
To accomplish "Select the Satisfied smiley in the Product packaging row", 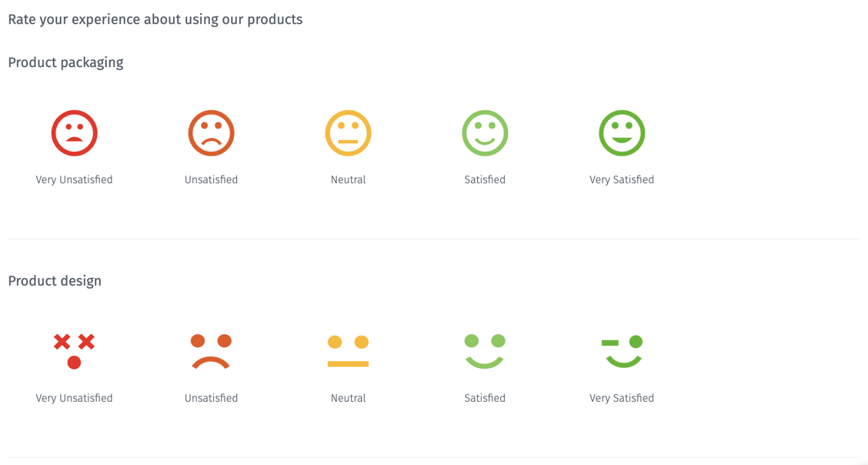I will tap(485, 132).
